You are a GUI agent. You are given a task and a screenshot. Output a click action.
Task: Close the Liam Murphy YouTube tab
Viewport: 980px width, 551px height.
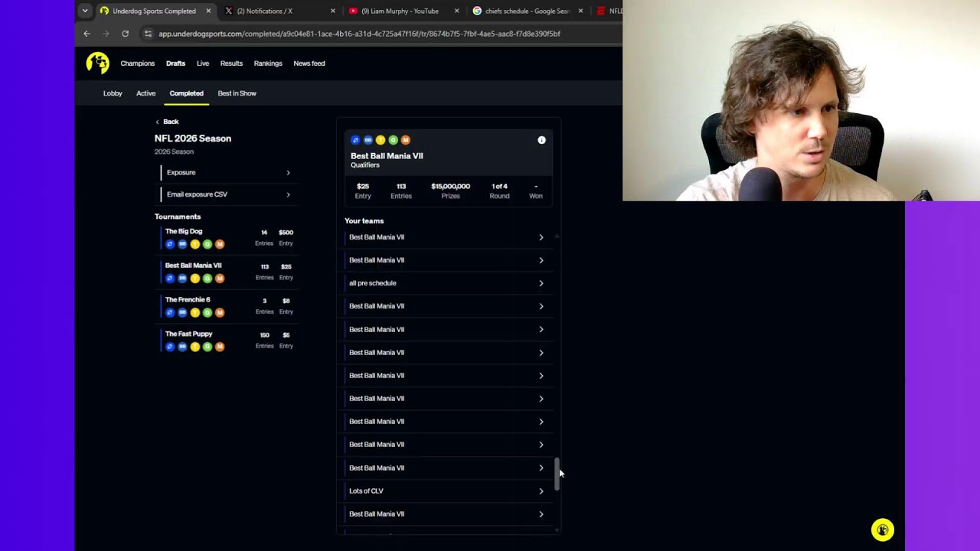click(x=457, y=11)
